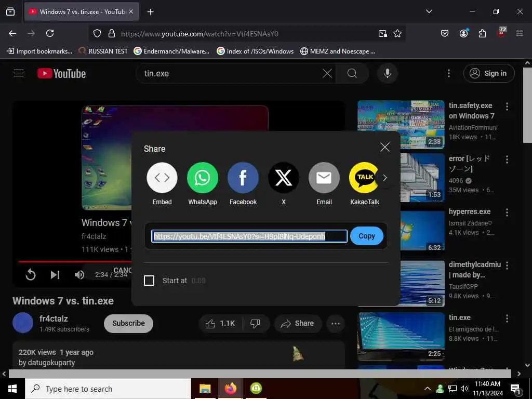
Task: Click the YouTube search magnifier button
Action: pos(352,73)
